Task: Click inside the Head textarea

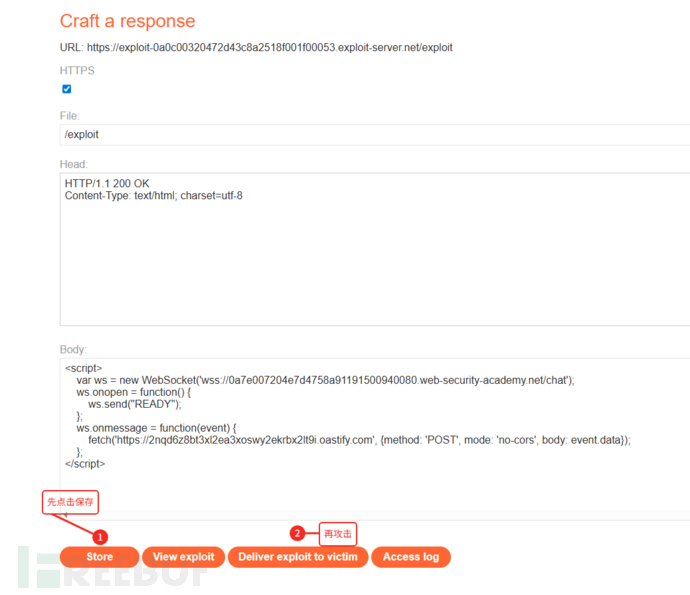Action: [375, 249]
